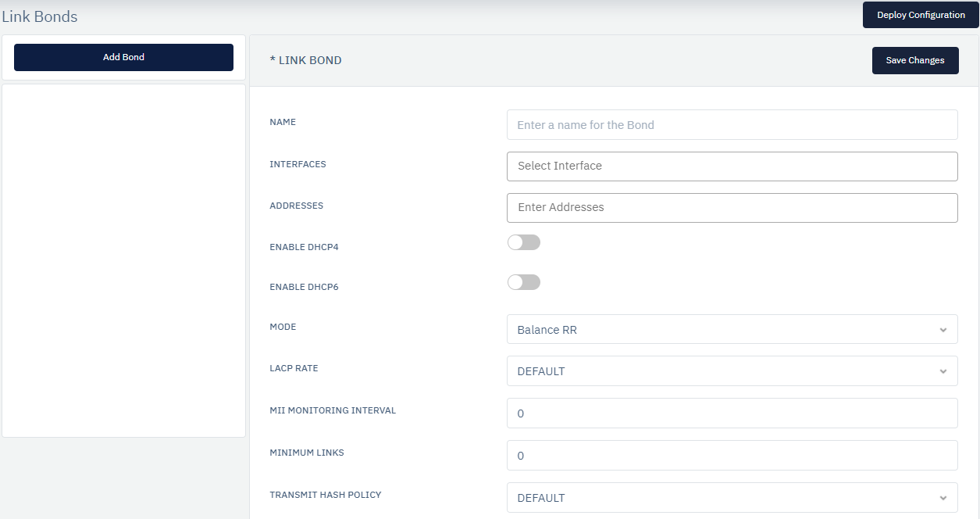
Task: Click the TRANSMIT HASH POLICY label
Action: click(326, 495)
